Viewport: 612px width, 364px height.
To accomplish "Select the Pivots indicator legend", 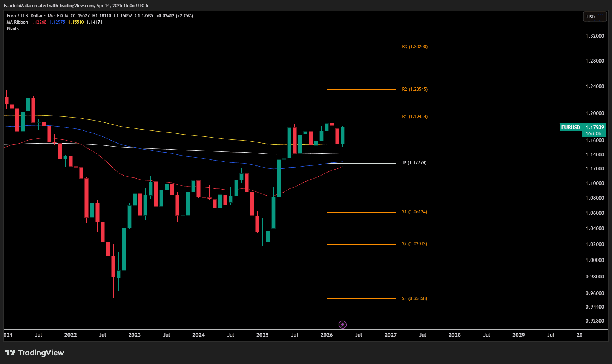I will [12, 29].
